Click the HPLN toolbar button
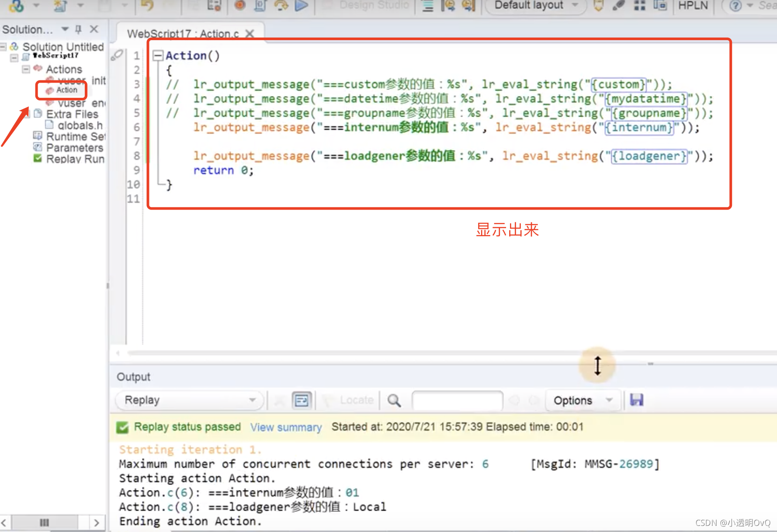Viewport: 777px width, 532px height. click(x=693, y=6)
